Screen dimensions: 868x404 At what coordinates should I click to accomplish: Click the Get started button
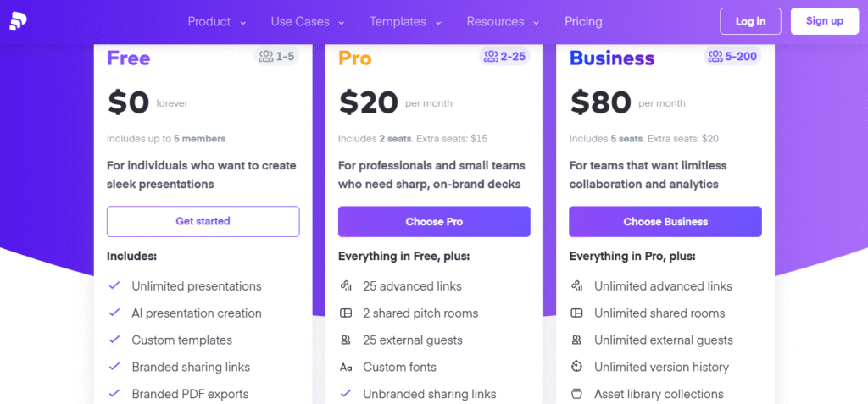[203, 221]
